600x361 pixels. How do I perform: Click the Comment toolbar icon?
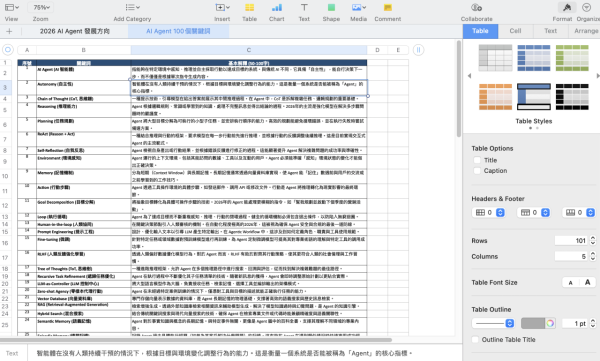tap(388, 7)
